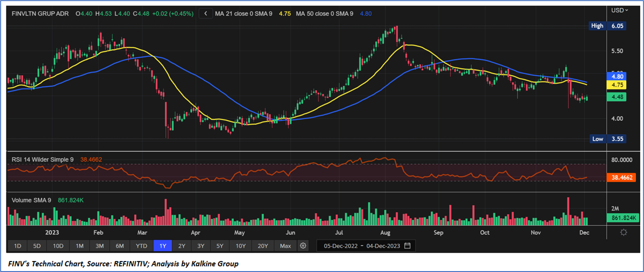Choose the 6M time range
The width and height of the screenshot is (644, 272).
point(120,246)
